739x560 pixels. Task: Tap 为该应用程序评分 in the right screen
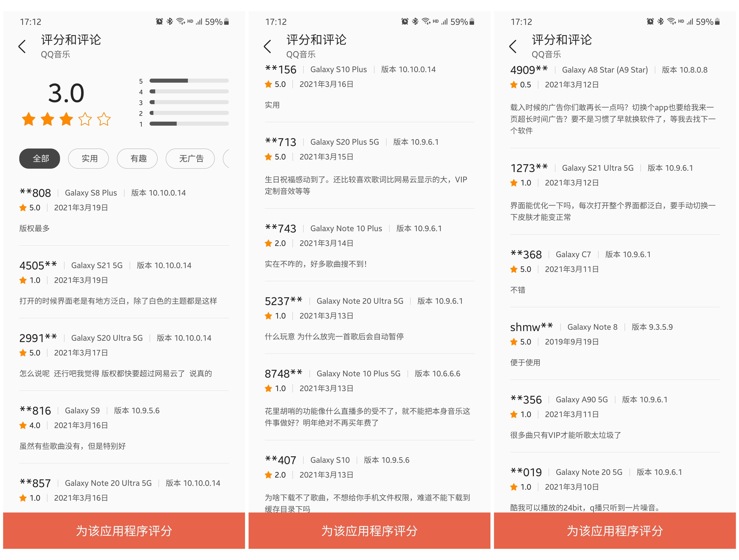coord(615,531)
